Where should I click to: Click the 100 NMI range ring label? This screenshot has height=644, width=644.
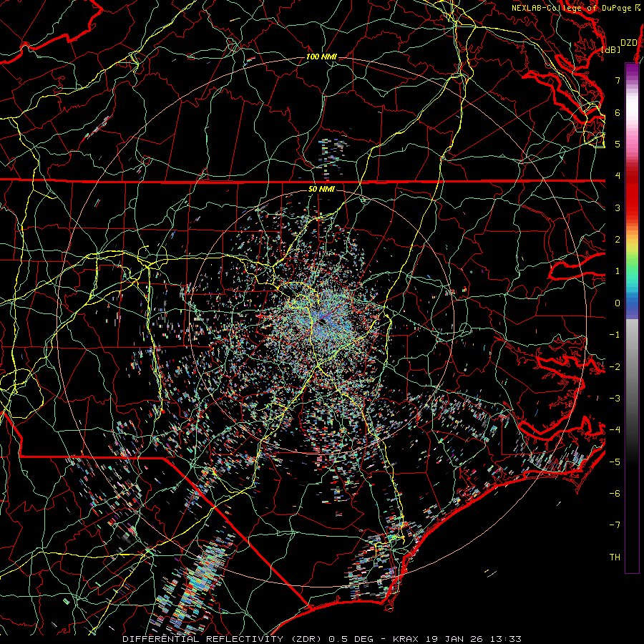click(x=321, y=57)
